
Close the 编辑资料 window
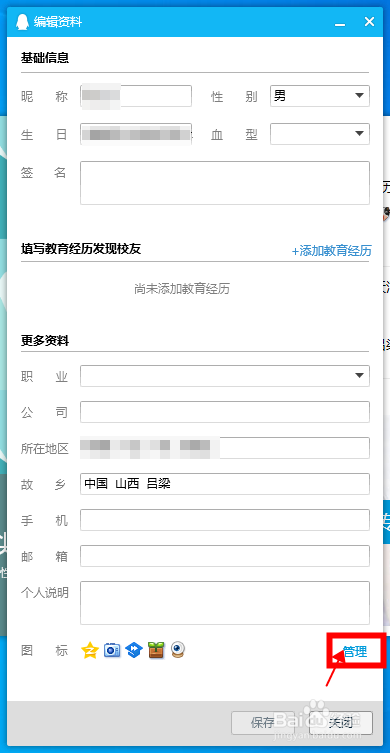tap(369, 22)
